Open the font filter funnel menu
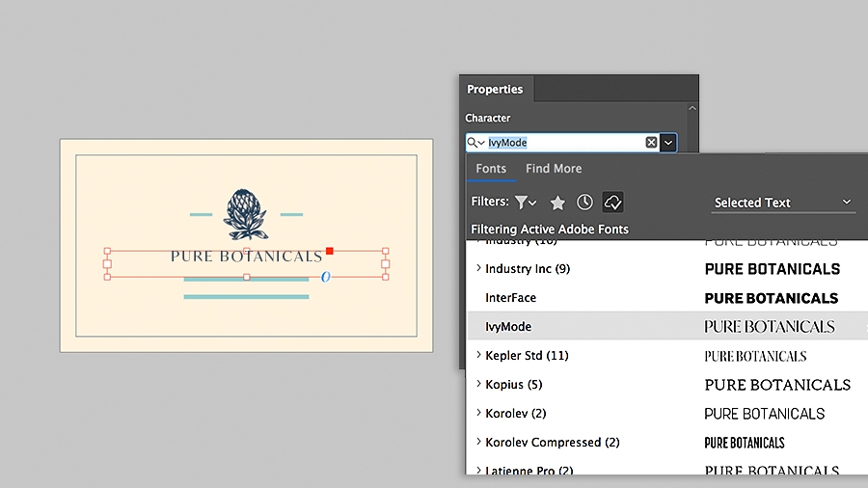Image resolution: width=868 pixels, height=488 pixels. point(526,203)
